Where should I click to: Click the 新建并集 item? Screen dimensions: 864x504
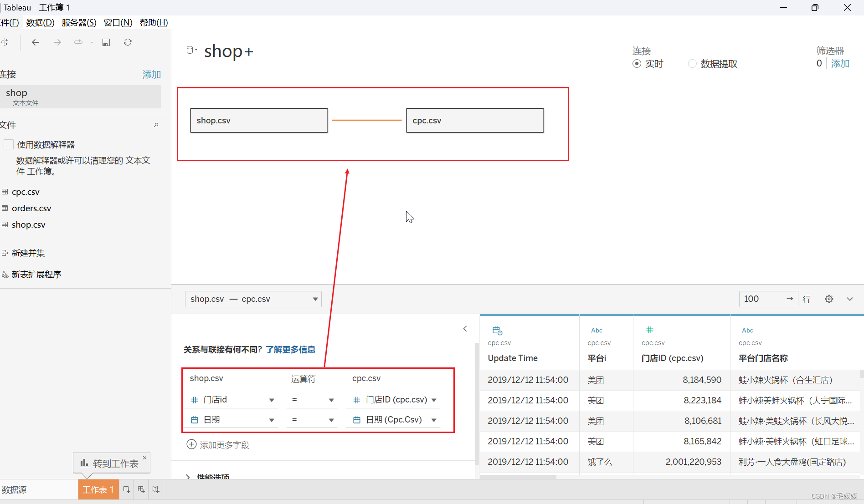point(28,253)
